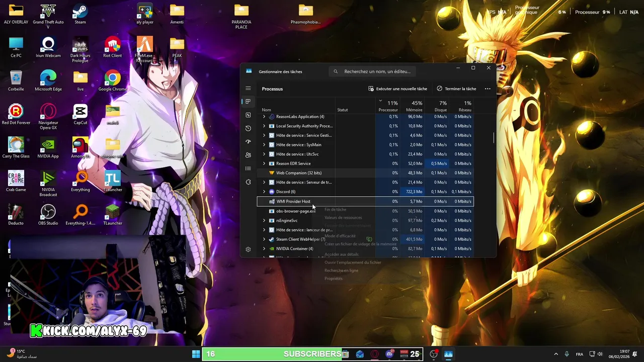Click the Crab Game desktop icon
The height and width of the screenshot is (362, 644).
16,182
